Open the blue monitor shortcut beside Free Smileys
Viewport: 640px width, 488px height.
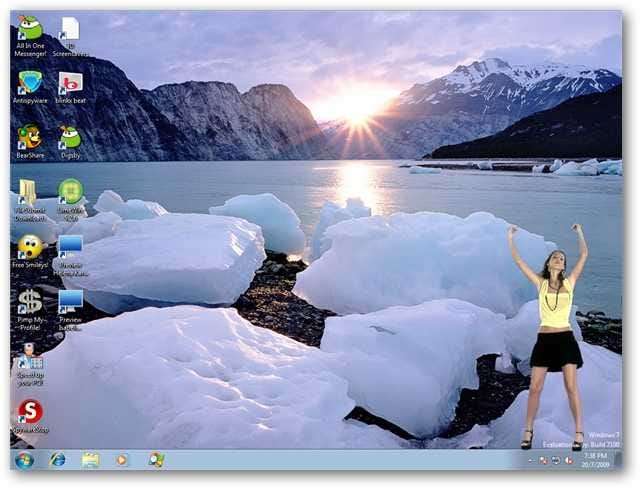tap(71, 255)
